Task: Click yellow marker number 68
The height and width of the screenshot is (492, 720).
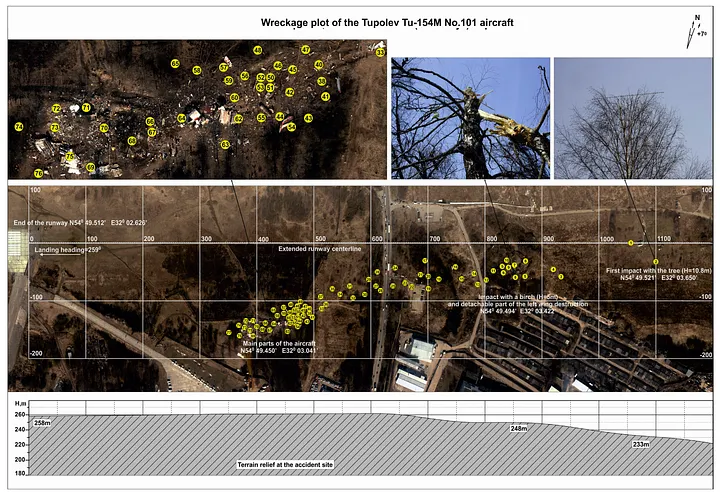Action: click(132, 141)
